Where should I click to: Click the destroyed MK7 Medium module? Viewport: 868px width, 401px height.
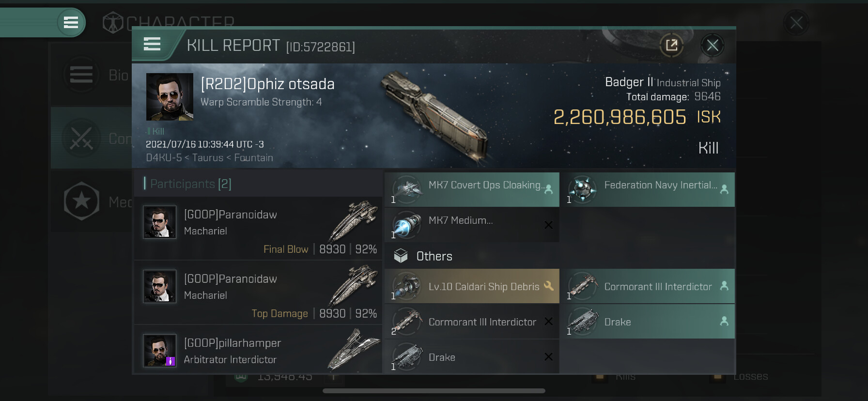tap(472, 225)
